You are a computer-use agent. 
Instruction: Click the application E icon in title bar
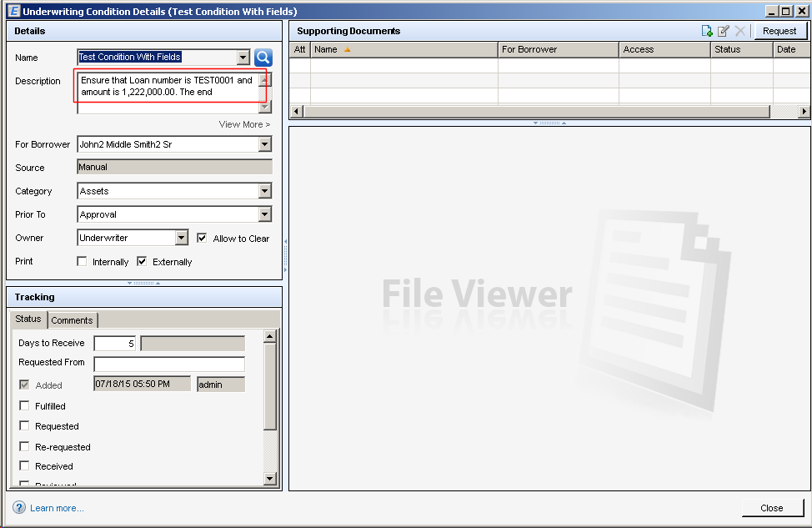(14, 11)
